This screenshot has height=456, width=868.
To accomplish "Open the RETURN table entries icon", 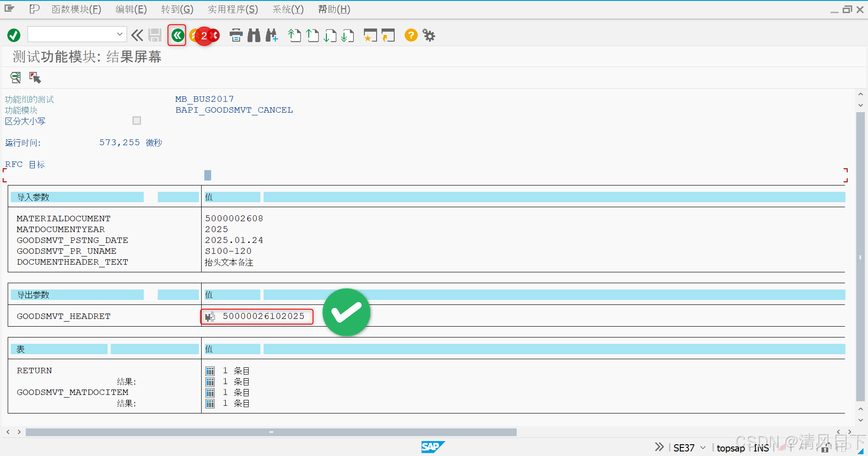I will click(x=210, y=370).
